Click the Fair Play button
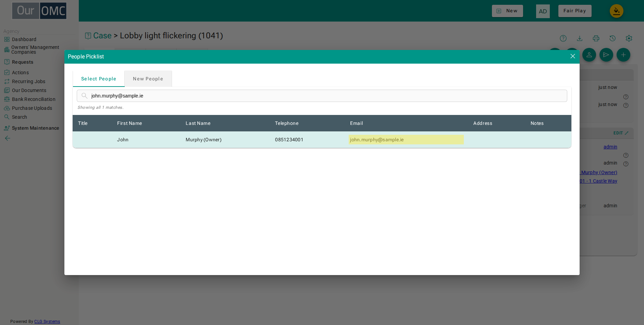 (x=575, y=11)
